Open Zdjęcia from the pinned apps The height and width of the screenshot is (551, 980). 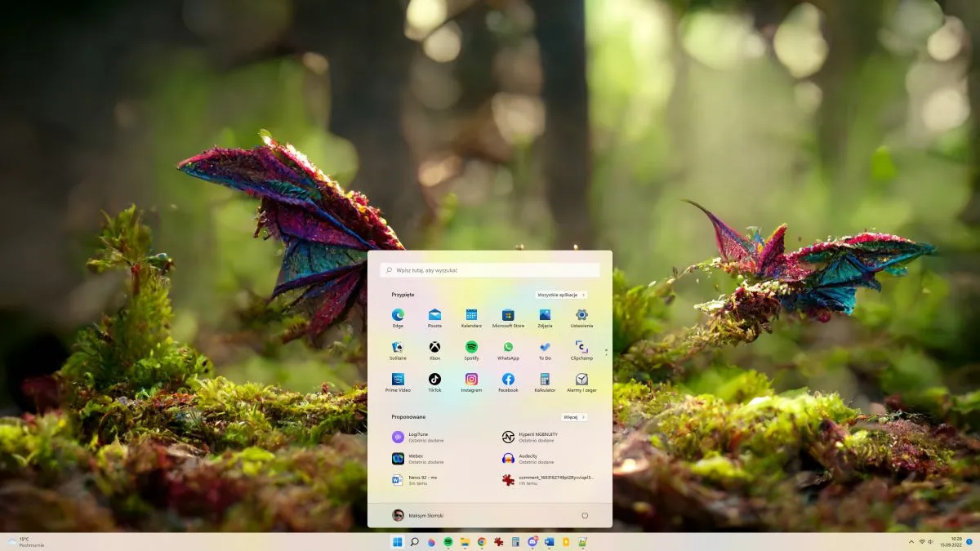click(544, 316)
